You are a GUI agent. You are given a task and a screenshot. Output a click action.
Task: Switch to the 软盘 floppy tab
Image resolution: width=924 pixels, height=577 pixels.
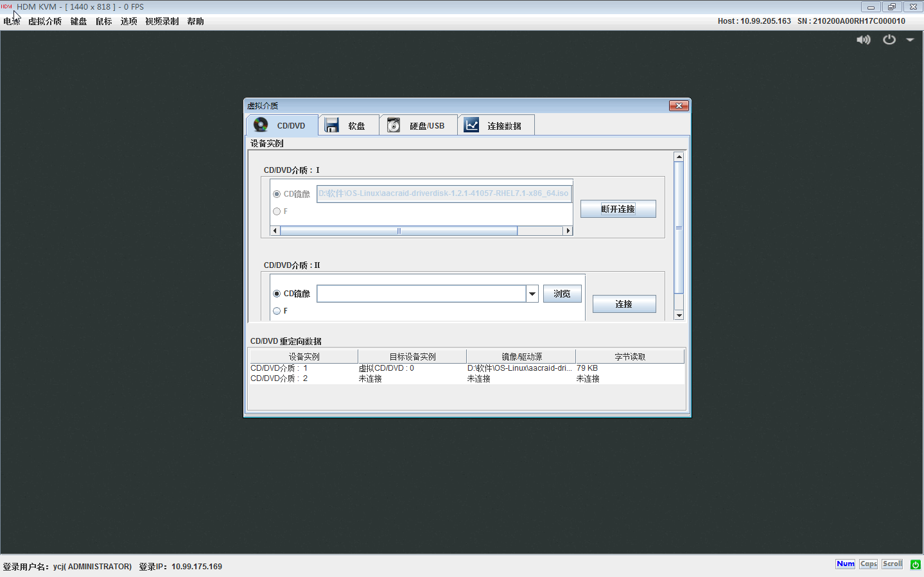[349, 125]
